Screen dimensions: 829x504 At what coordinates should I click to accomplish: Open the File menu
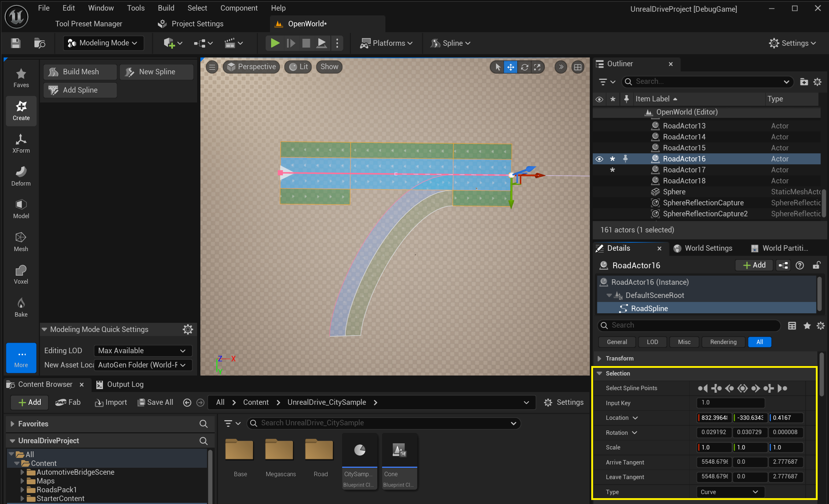[x=44, y=8]
